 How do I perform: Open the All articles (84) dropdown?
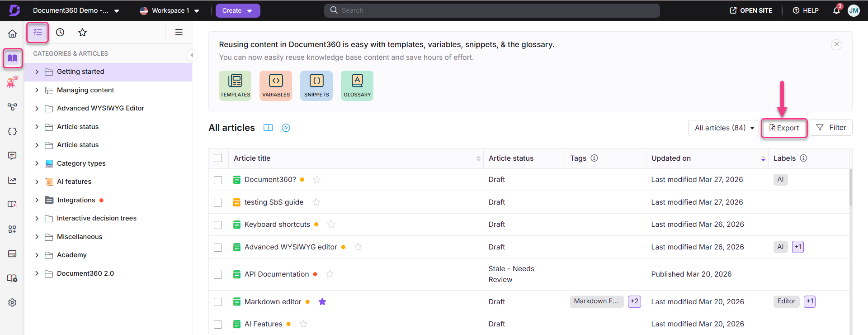coord(723,128)
